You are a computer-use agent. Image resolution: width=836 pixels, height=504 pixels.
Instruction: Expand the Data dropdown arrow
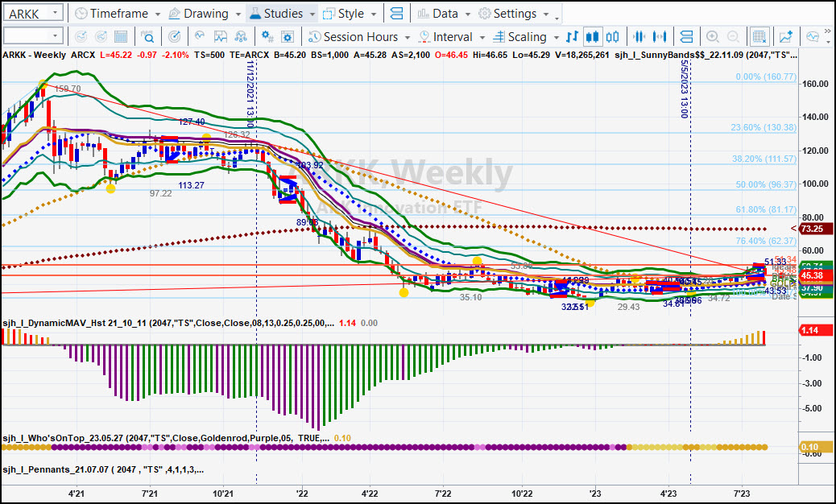click(x=468, y=14)
